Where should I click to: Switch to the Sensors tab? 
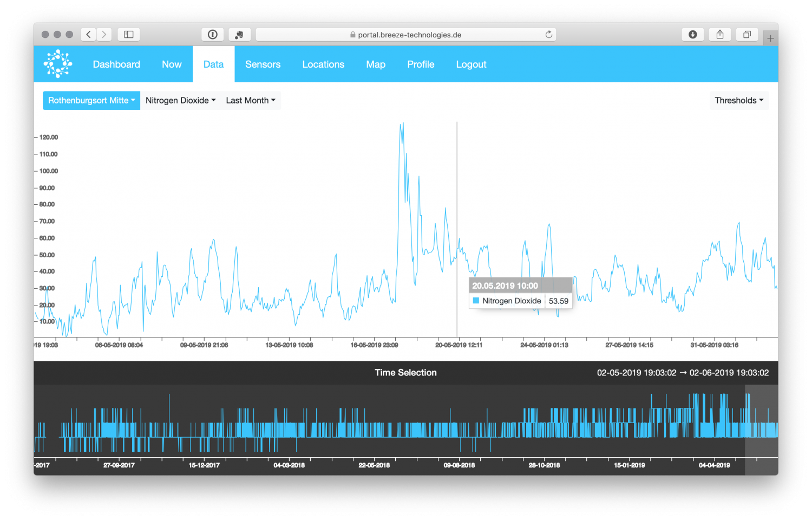coord(263,64)
